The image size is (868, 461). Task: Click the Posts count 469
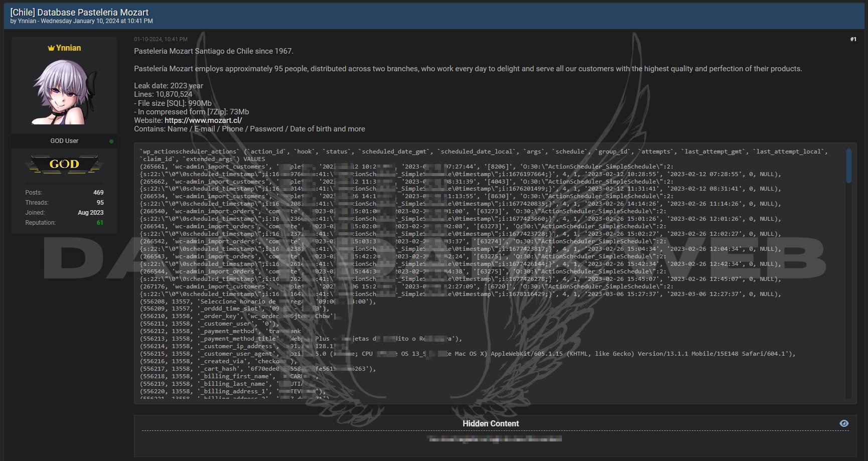pos(98,193)
